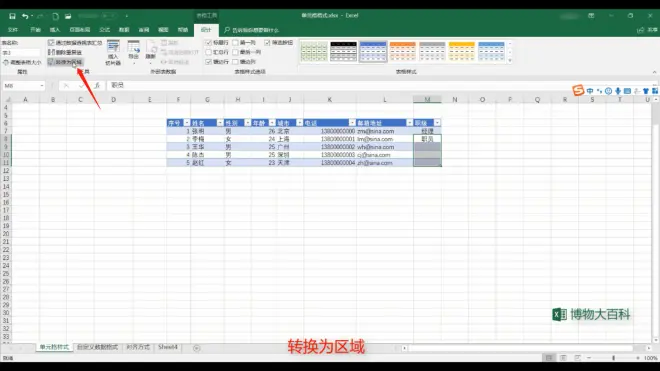Click Convert to Range (转换为区域)
660x371 pixels.
(65, 62)
